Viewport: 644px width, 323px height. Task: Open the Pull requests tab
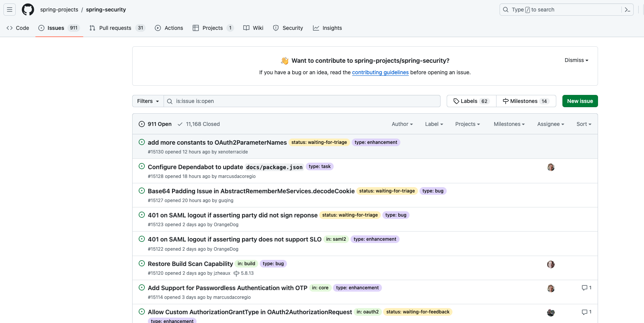[x=117, y=28]
